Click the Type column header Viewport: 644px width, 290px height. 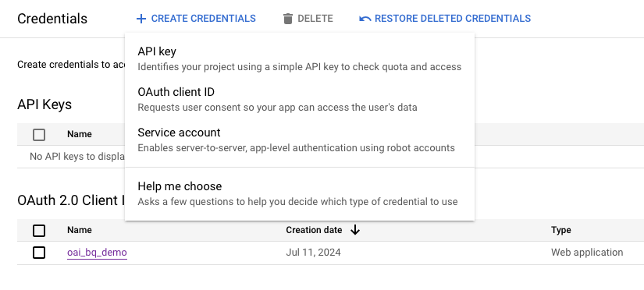(561, 230)
